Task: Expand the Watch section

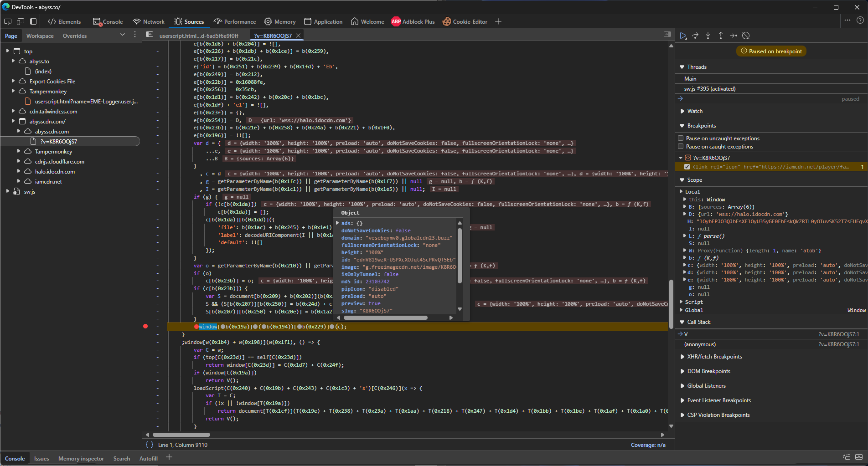Action: click(x=694, y=111)
